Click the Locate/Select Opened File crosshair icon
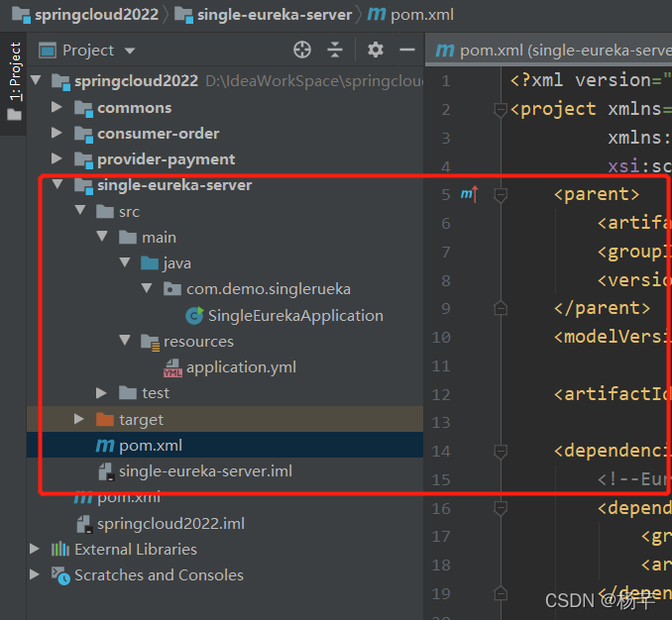Screen dimensions: 672x620 point(302,51)
